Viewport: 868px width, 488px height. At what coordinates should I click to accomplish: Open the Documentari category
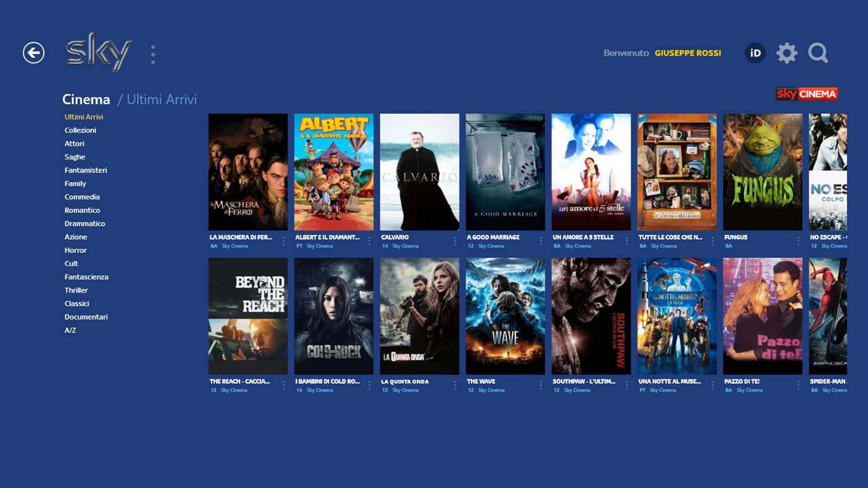tap(86, 317)
